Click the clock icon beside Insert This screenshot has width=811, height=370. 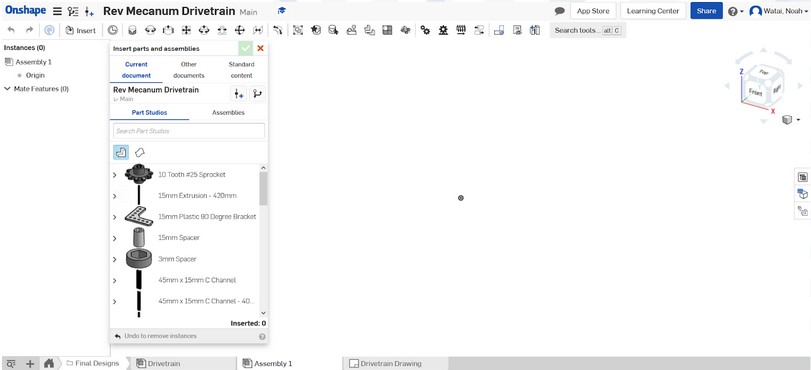pyautogui.click(x=112, y=31)
